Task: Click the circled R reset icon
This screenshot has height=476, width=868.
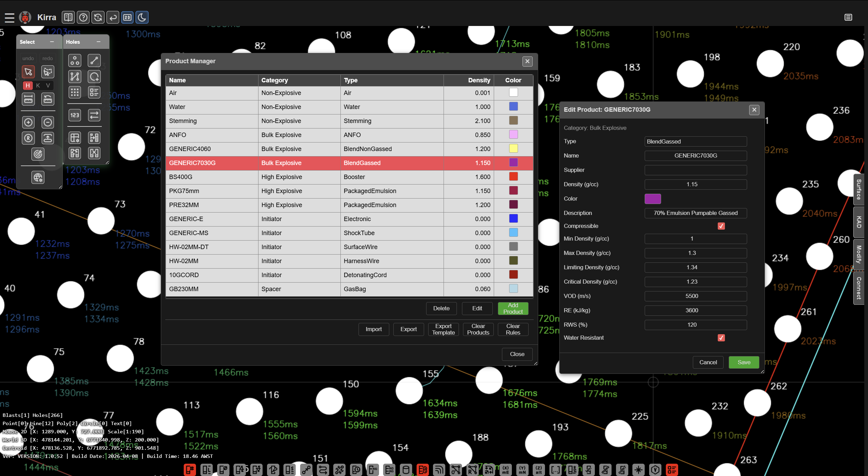Action: click(28, 138)
